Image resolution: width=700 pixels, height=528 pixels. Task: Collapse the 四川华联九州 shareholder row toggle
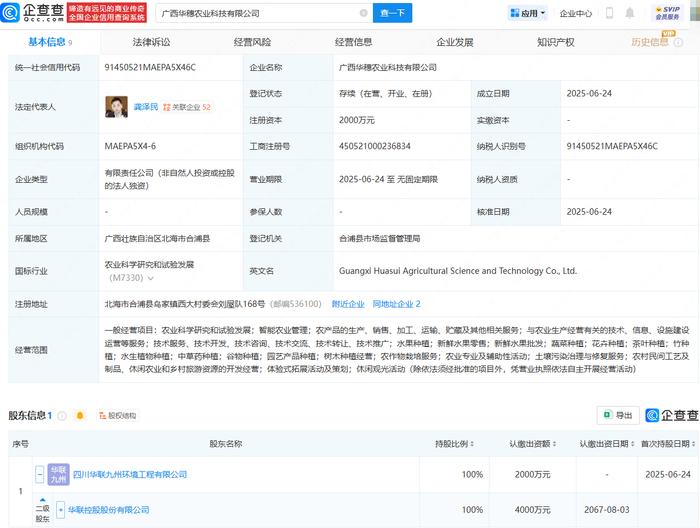40,474
